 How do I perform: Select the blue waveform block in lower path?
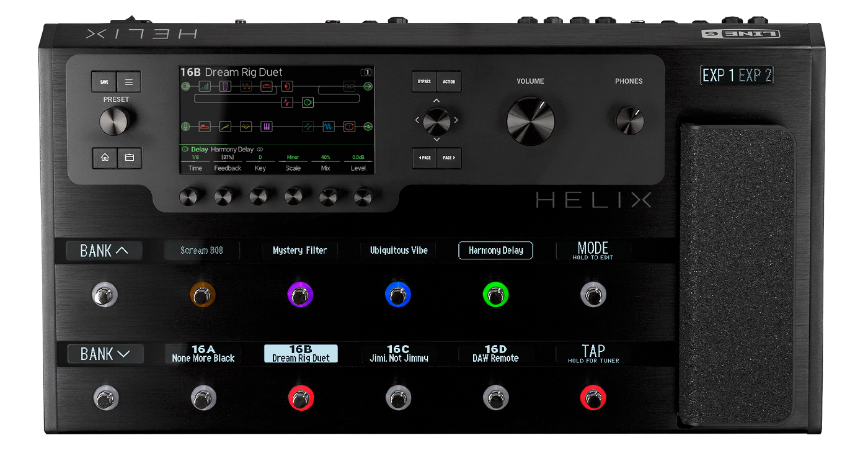(329, 127)
